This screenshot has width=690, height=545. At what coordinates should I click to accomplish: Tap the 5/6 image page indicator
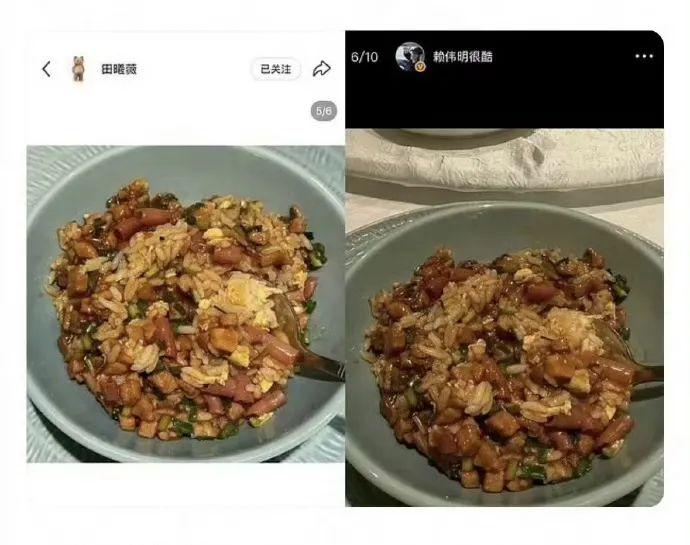(x=324, y=110)
